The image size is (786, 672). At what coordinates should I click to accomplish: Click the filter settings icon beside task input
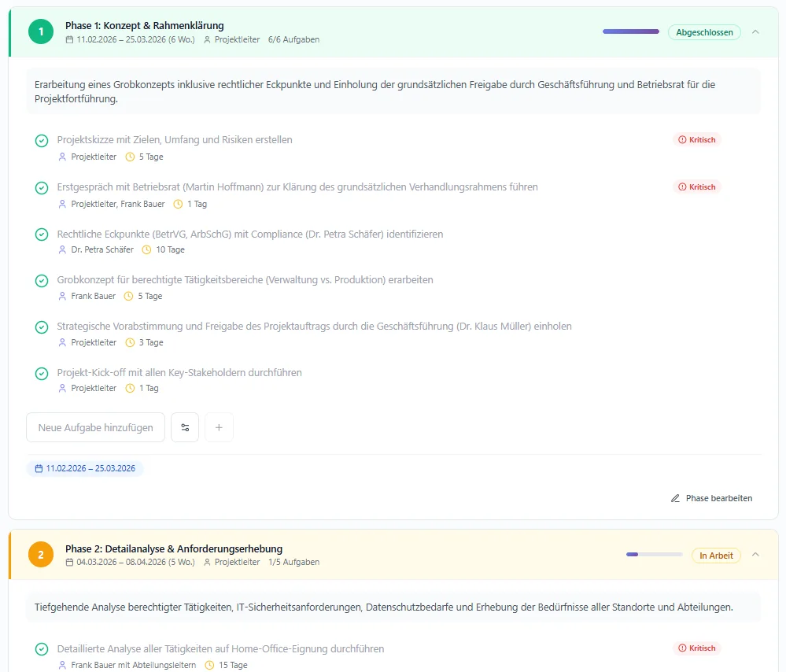tap(185, 427)
